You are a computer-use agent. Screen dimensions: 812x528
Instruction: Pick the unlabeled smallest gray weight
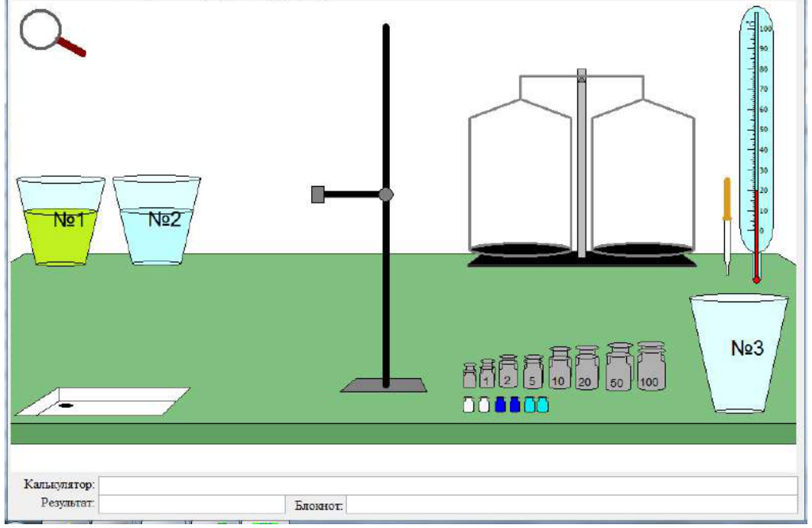point(469,376)
